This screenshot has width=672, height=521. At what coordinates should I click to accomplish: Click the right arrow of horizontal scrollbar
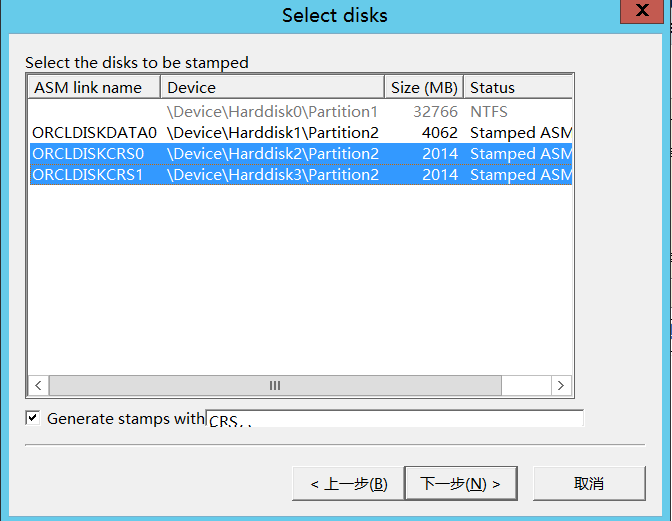(561, 385)
